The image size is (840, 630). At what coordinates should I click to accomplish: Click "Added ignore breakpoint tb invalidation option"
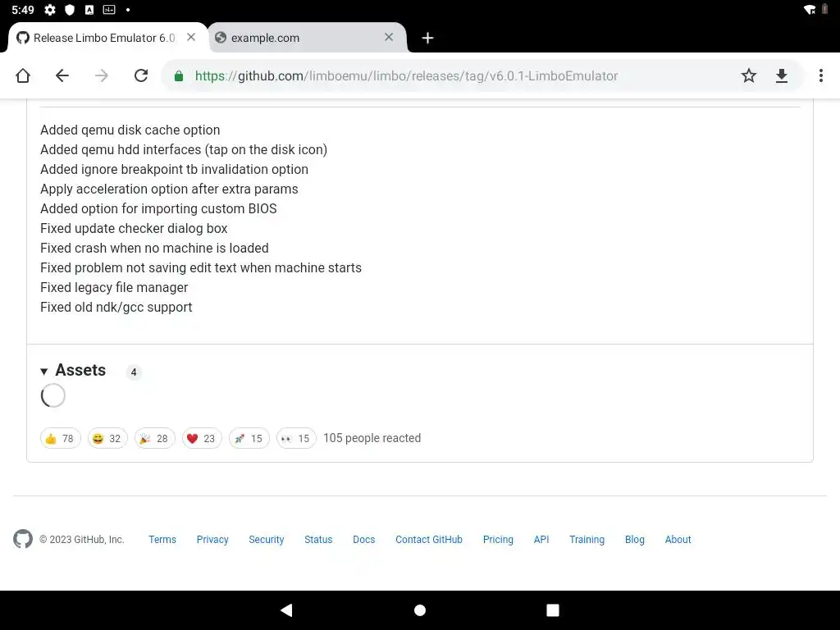coord(174,169)
